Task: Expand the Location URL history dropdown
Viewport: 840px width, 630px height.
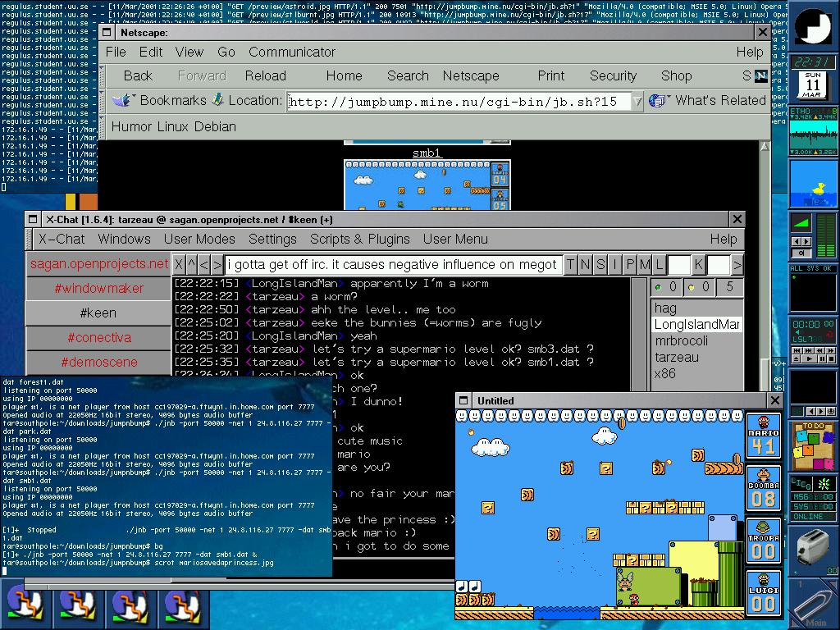Action: [637, 101]
